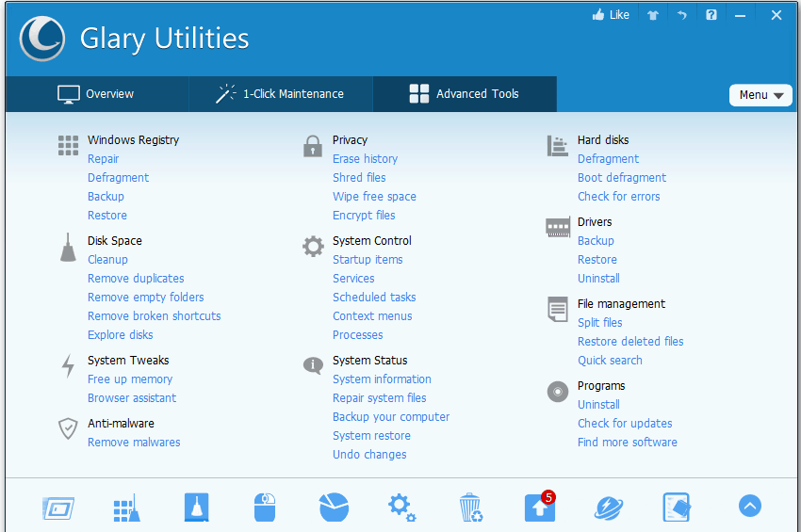The width and height of the screenshot is (801, 532).
Task: Open the skin shirt icon in title bar
Action: (x=653, y=15)
